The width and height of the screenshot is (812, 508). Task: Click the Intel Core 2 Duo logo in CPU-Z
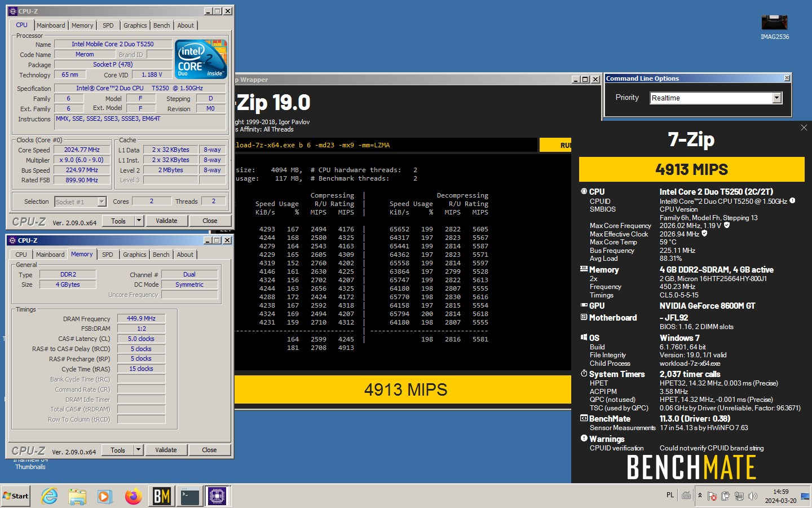point(201,59)
